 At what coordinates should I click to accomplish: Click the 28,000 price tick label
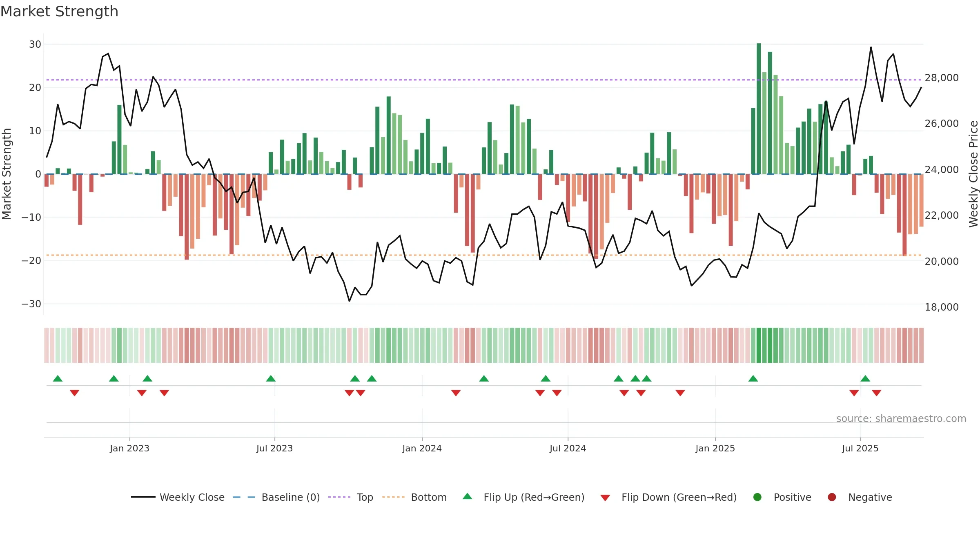tap(942, 78)
